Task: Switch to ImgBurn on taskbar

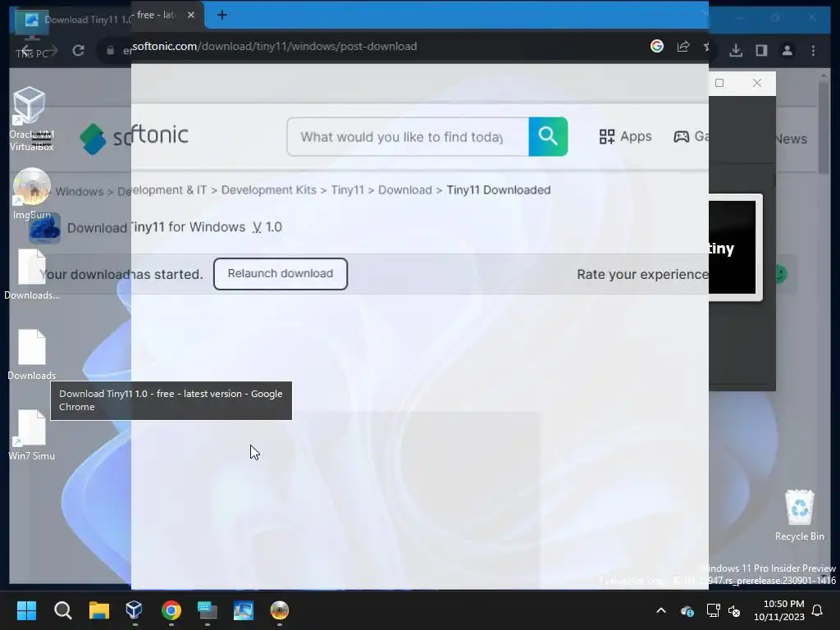Action: [280, 610]
